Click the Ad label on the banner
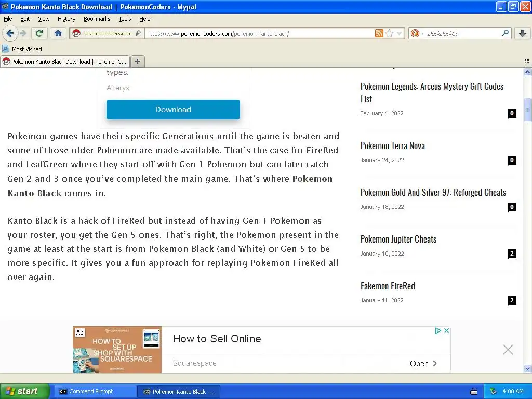532x399 pixels. pos(79,332)
